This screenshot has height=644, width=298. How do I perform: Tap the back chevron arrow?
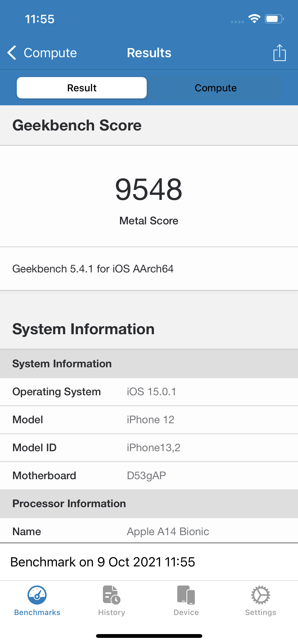(12, 53)
